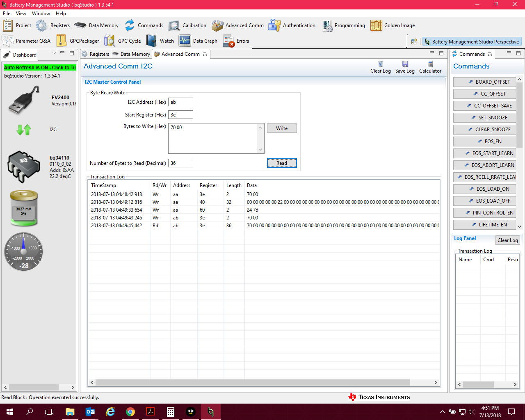
Task: Open the Programming tool
Action: click(327, 25)
